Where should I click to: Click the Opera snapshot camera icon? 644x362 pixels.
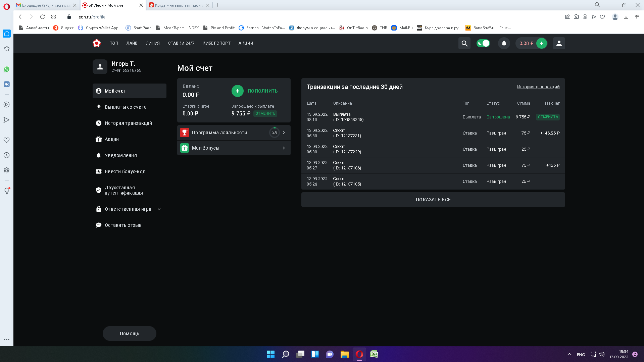pos(576,17)
